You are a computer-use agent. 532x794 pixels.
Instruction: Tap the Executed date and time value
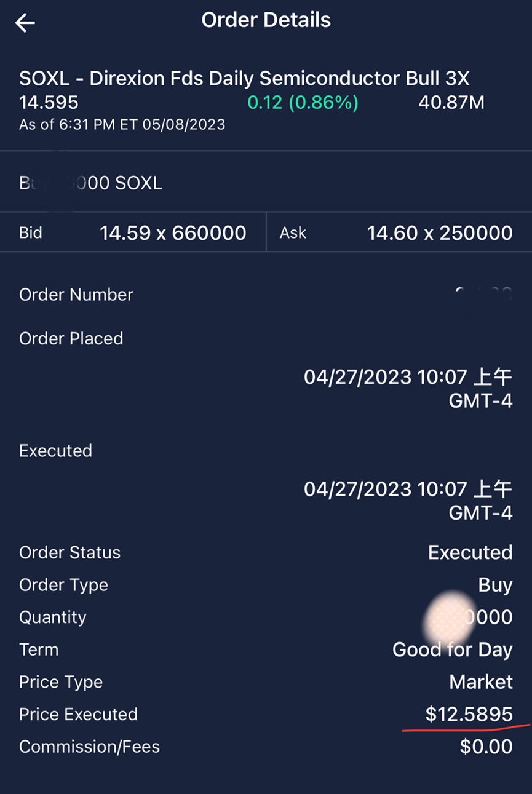click(408, 501)
